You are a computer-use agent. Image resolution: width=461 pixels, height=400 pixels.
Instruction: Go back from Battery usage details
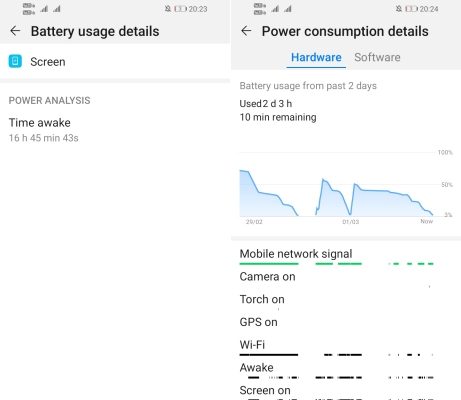pyautogui.click(x=15, y=31)
